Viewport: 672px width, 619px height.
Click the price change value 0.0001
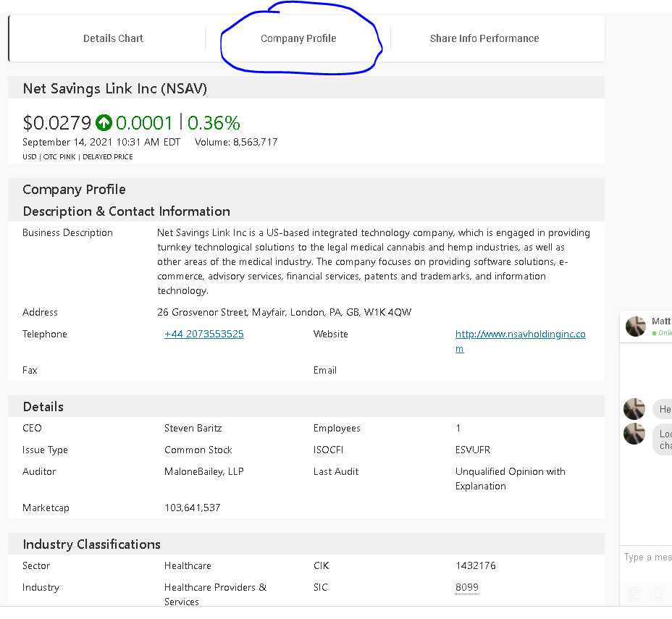point(144,123)
